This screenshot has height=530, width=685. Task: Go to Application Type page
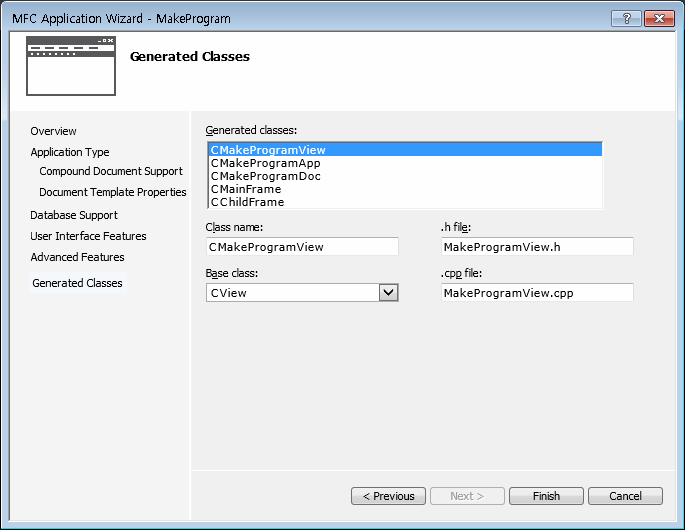click(x=70, y=152)
